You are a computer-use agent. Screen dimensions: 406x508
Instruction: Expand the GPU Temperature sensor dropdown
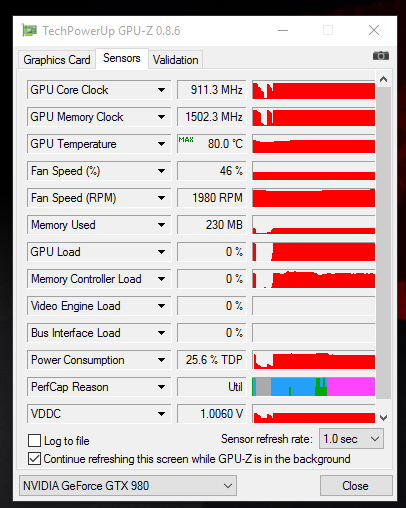[x=161, y=144]
